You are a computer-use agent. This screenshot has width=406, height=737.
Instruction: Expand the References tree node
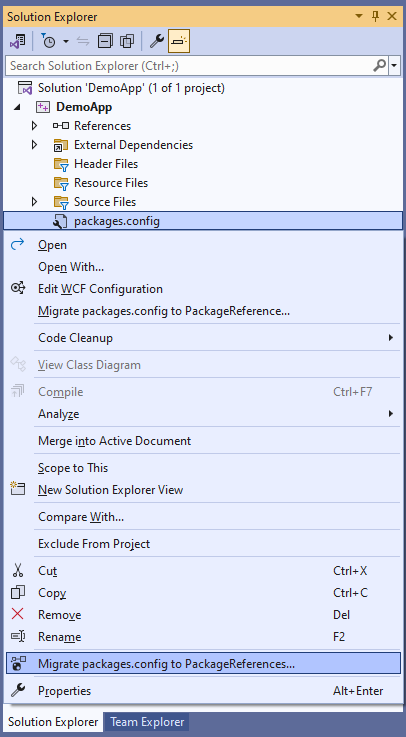tap(34, 125)
